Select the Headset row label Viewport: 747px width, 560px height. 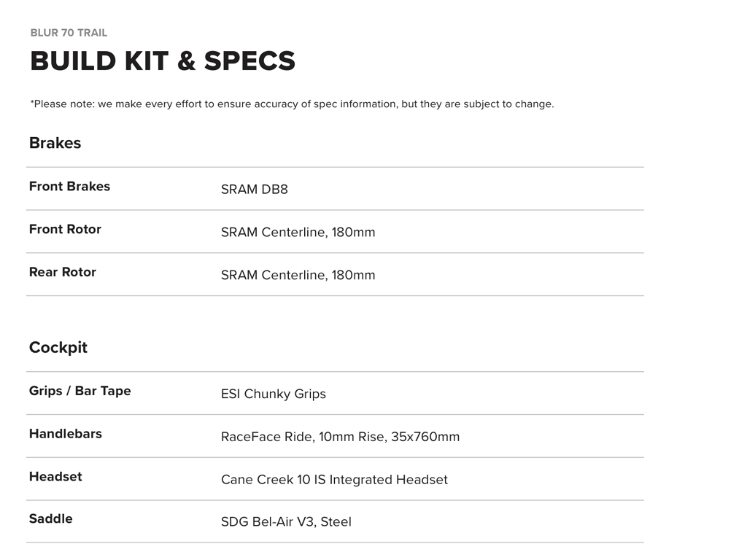[x=55, y=477]
